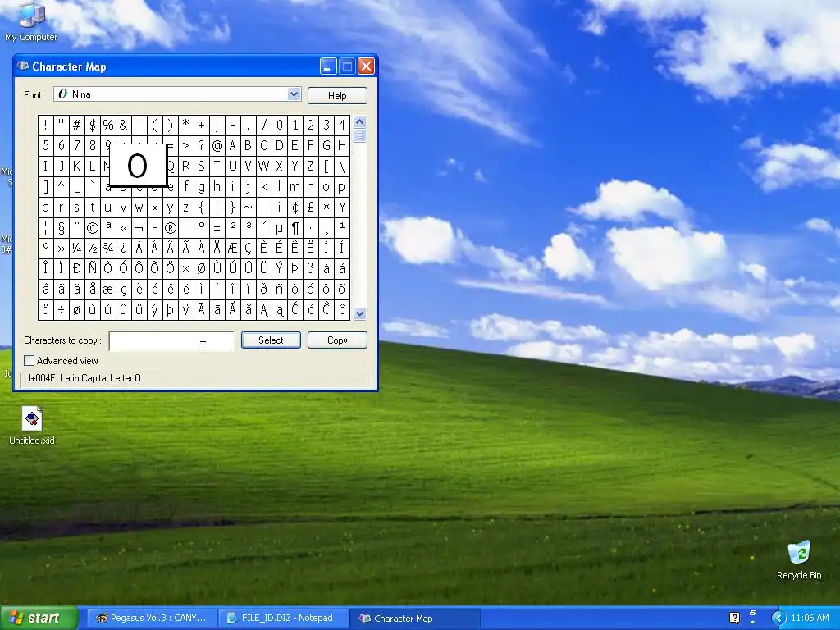Image resolution: width=840 pixels, height=630 pixels.
Task: Pick the three-quarters ¾ character cell
Action: [107, 249]
